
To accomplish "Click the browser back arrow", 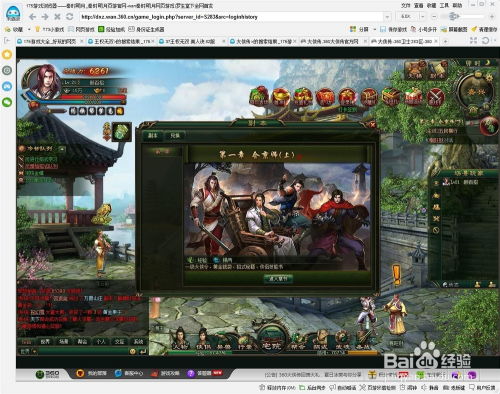I will coord(32,17).
